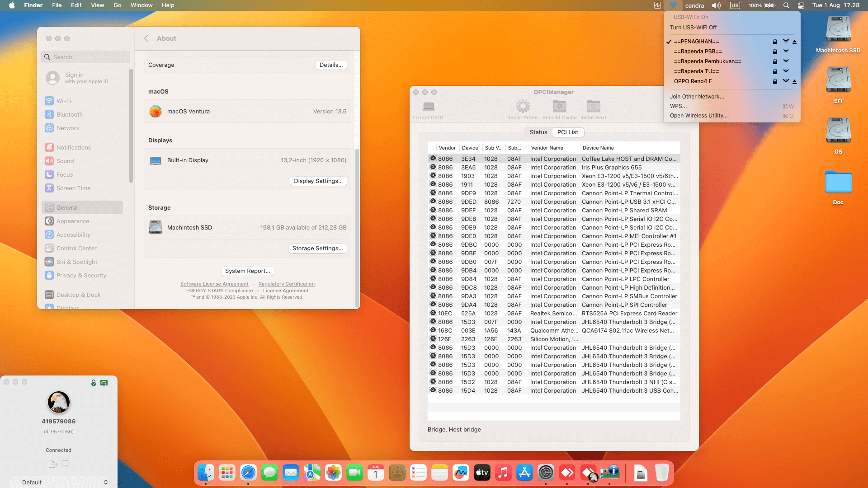Open ENERGY STAR Compliance link
This screenshot has height=488, width=868.
(x=219, y=291)
